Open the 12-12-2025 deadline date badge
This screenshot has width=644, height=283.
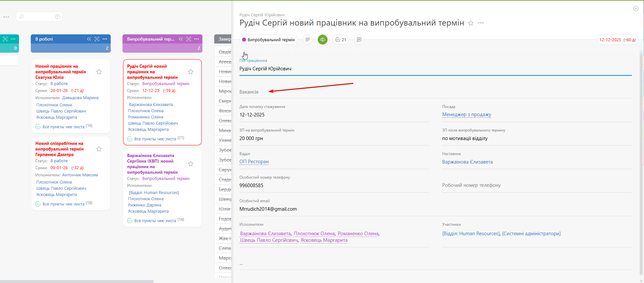617,40
